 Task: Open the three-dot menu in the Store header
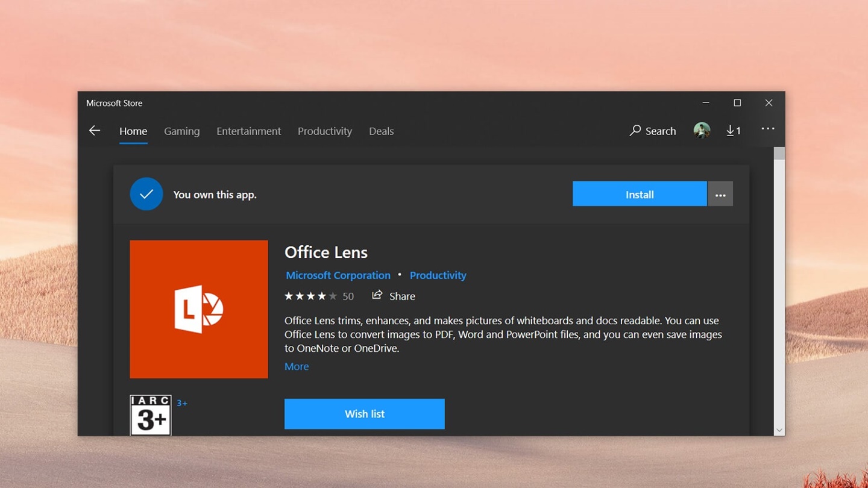pos(767,129)
